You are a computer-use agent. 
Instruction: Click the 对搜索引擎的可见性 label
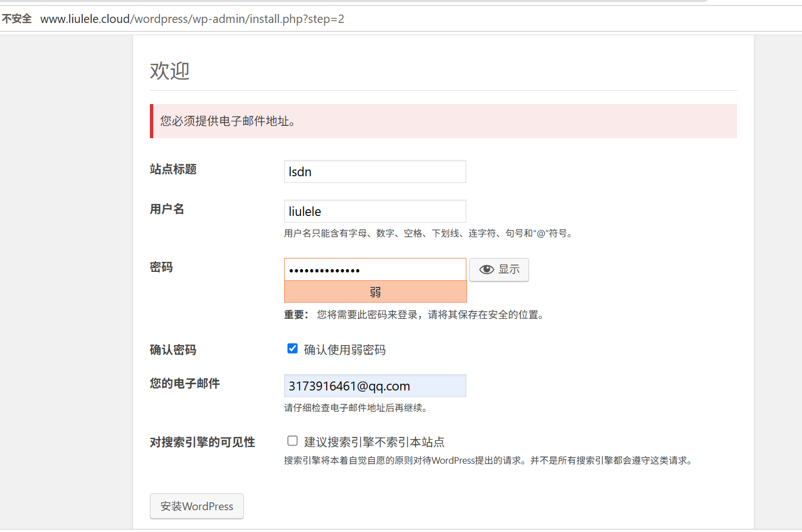pos(202,442)
